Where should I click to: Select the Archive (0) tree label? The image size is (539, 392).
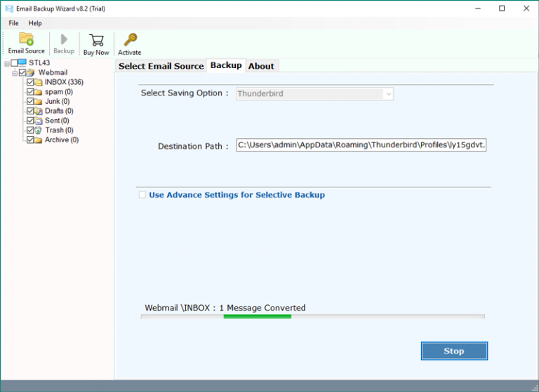point(62,140)
